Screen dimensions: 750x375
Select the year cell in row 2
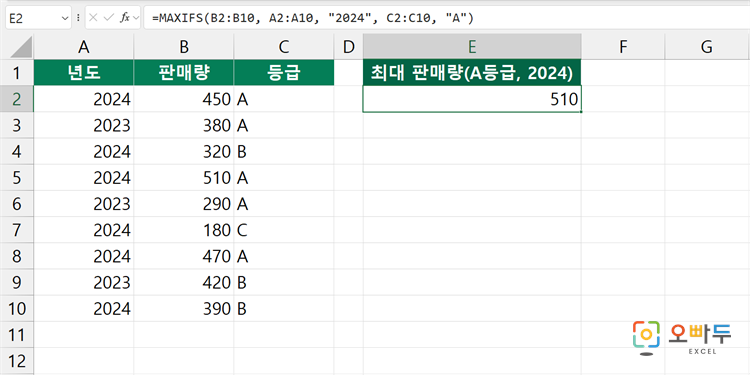[x=84, y=99]
